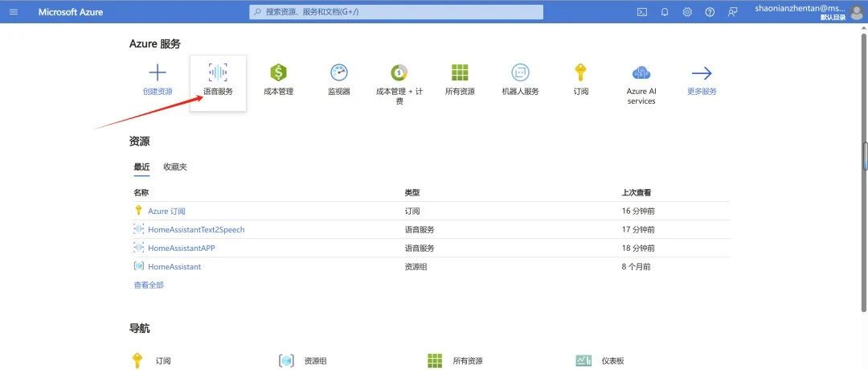Switch to the 最近 tab
868x370 pixels.
(141, 166)
